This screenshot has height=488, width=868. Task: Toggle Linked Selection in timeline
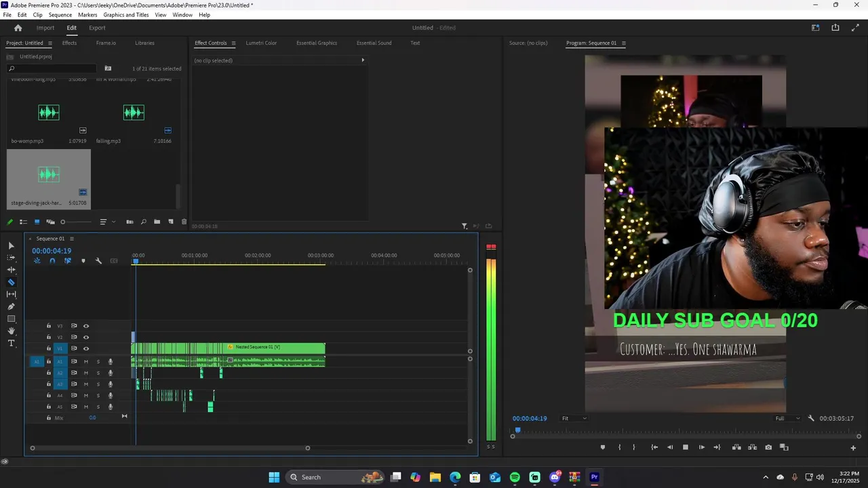(67, 261)
